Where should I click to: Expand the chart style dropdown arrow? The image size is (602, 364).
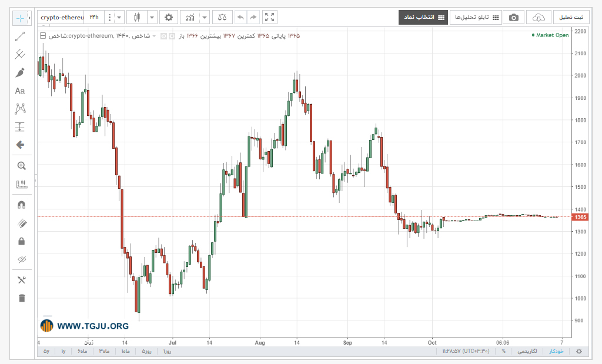click(x=152, y=17)
